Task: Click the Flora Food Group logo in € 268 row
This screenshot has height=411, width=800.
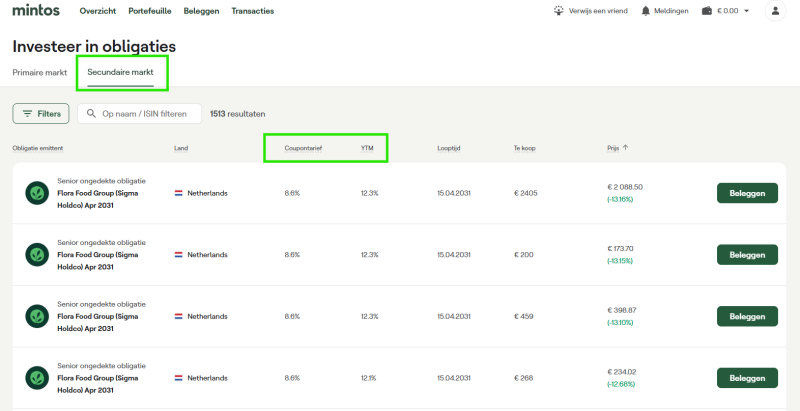Action: pos(37,378)
